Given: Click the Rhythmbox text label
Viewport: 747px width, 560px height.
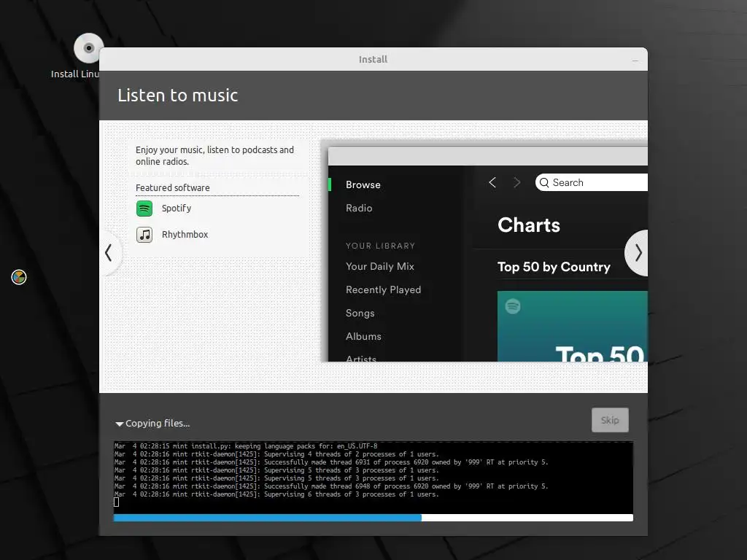Looking at the screenshot, I should click(x=185, y=234).
